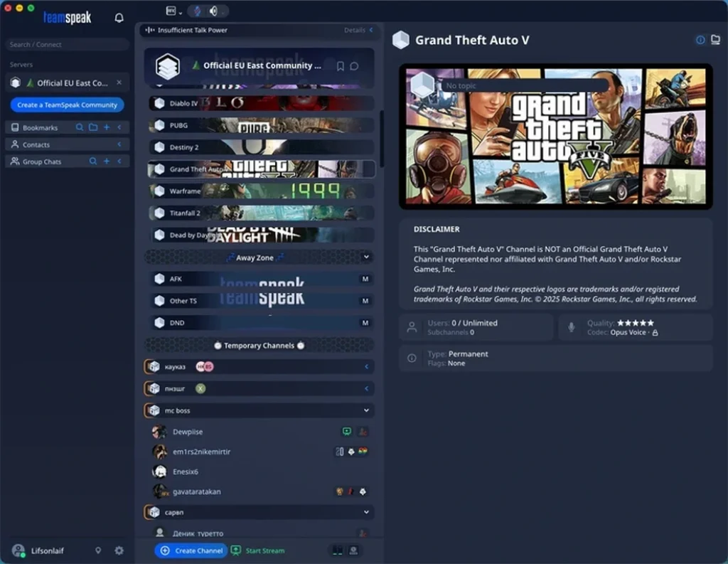Open the Destiny 2 channel
Viewport: 728px width, 564px height.
(262, 147)
